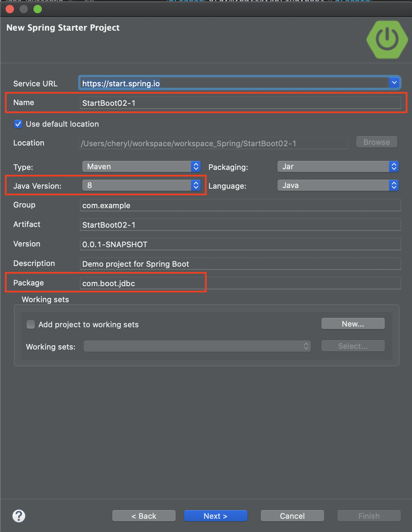Click the Next button
The height and width of the screenshot is (532, 412).
215,516
